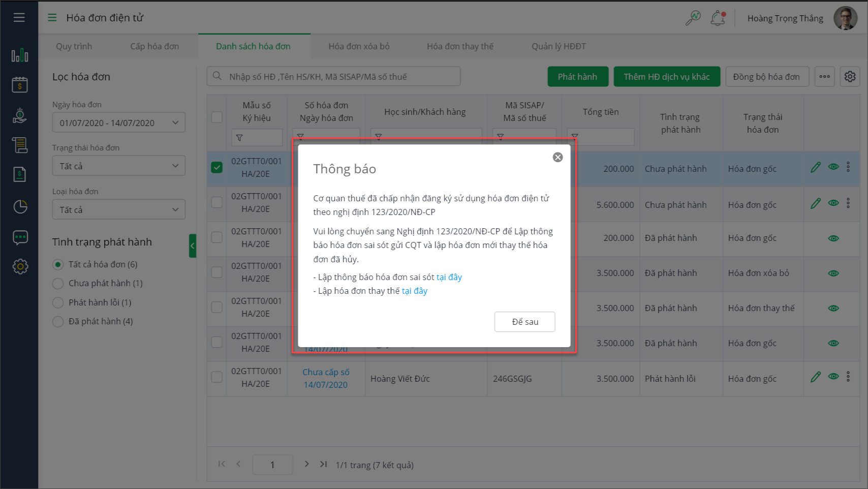Screen dimensions: 868x489
Task: Open the three-dot more options button
Action: [x=824, y=77]
